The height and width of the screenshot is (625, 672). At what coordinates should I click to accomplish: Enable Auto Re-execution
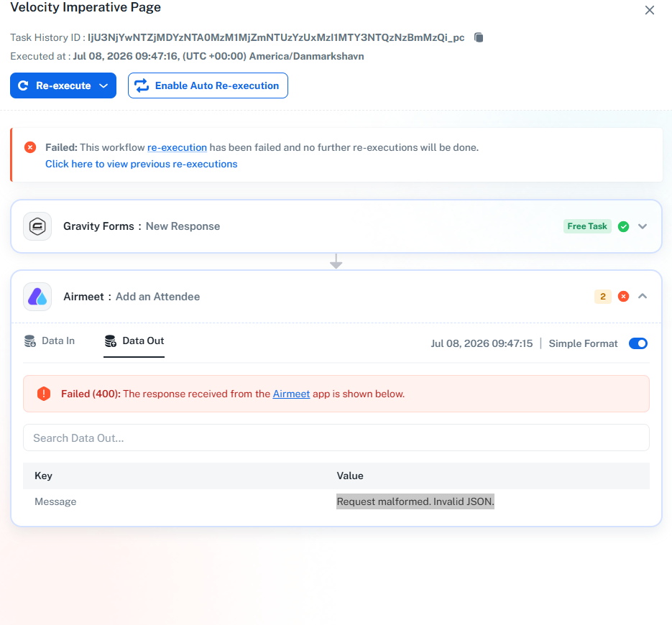(208, 85)
